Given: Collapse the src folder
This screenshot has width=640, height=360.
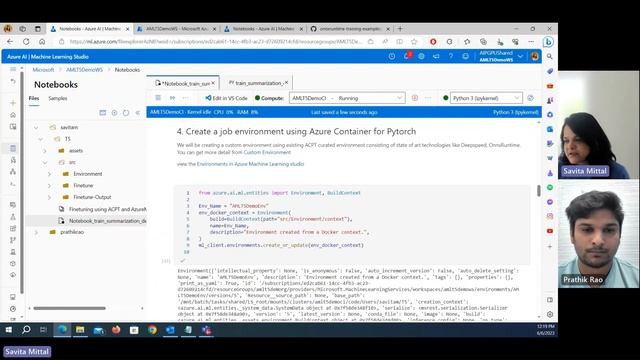Looking at the screenshot, I should tap(45, 162).
